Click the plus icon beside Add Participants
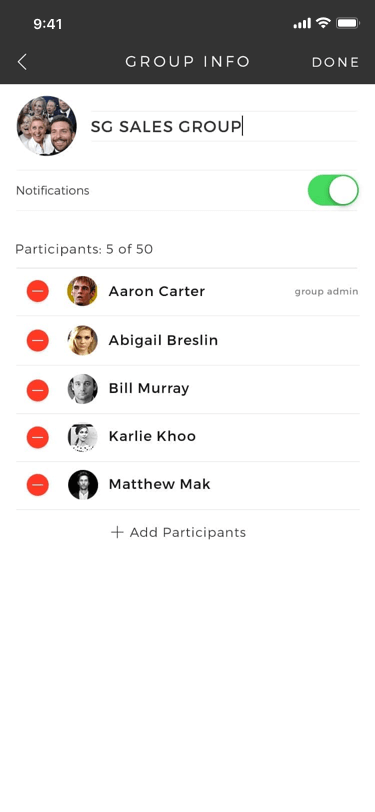Viewport: 375px width, 812px height. pyautogui.click(x=117, y=532)
